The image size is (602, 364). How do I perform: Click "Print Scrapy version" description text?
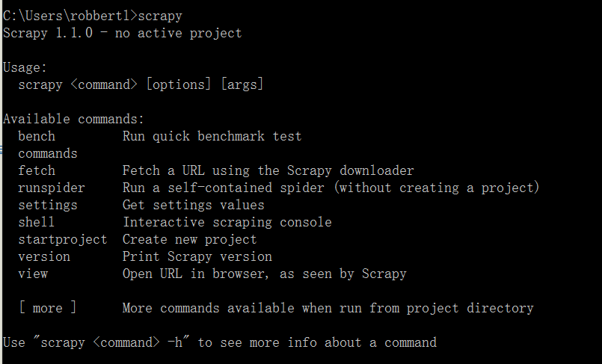pos(197,256)
